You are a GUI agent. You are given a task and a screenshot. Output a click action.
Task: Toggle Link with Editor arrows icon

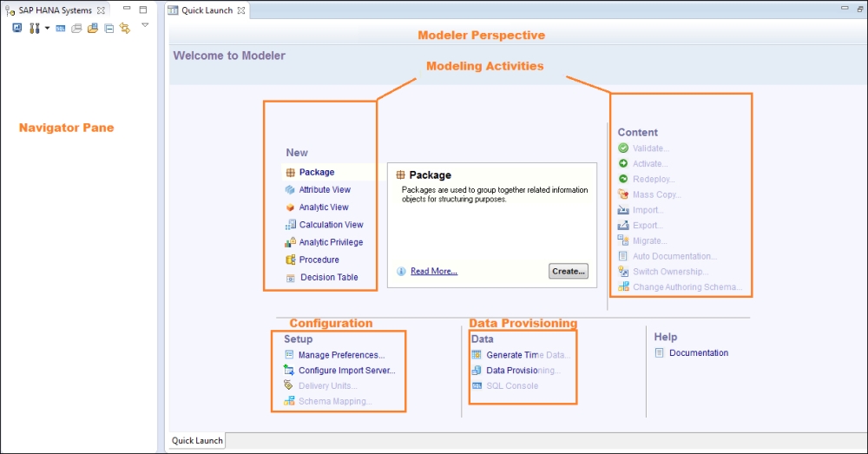[125, 29]
